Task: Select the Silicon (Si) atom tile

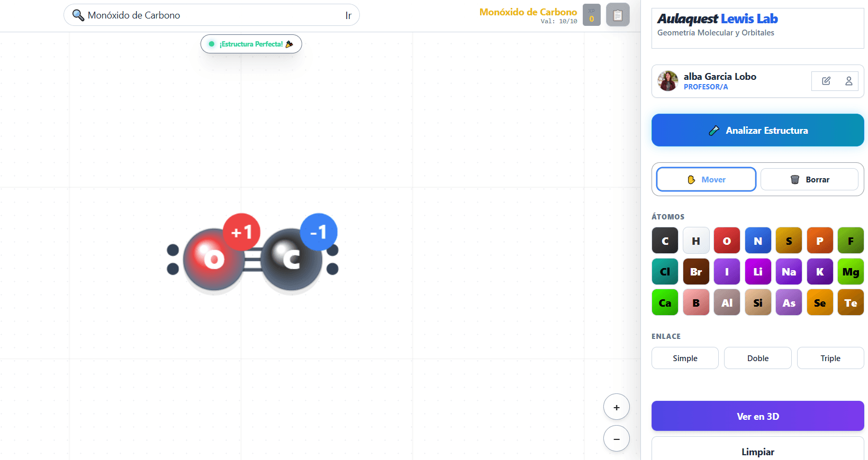Action: pos(758,302)
